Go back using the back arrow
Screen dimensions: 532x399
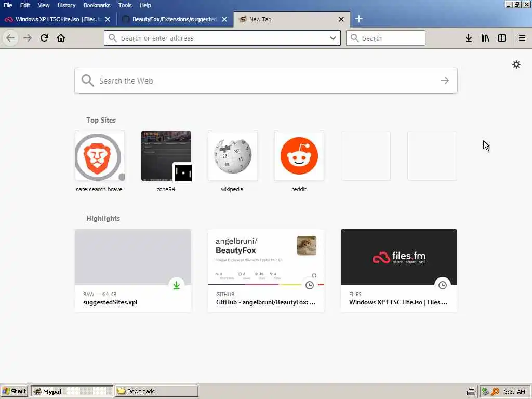pos(10,38)
